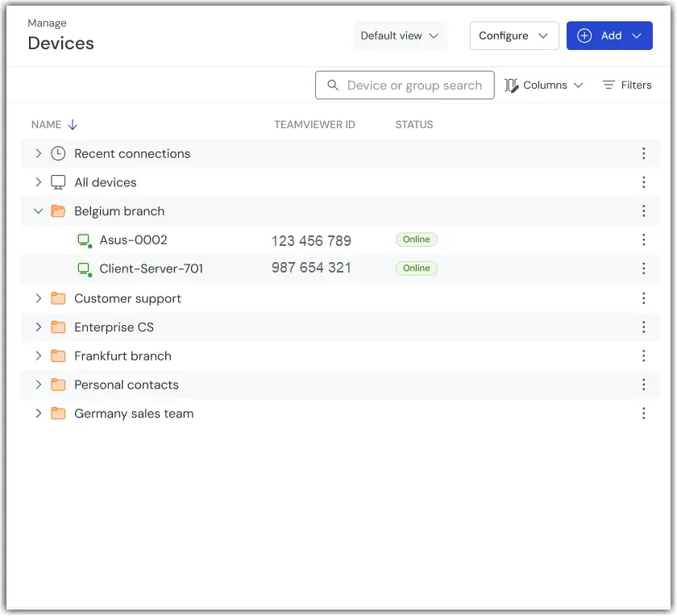This screenshot has width=677, height=616.
Task: Select the Asus-0002 device name
Action: pos(133,239)
